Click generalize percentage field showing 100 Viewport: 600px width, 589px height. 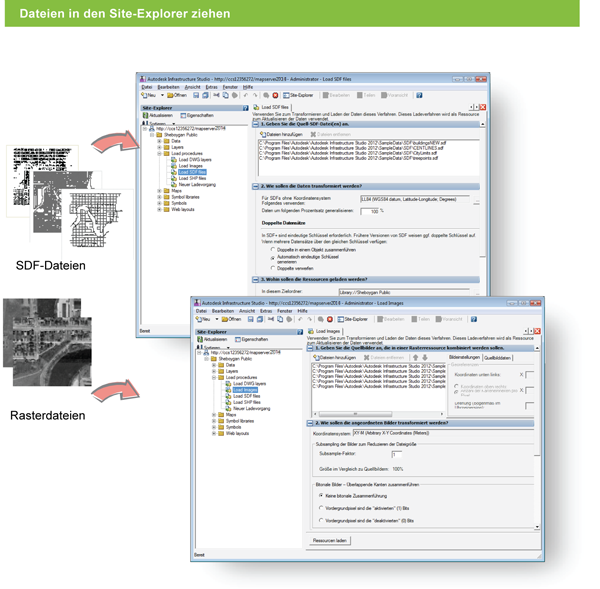[370, 211]
